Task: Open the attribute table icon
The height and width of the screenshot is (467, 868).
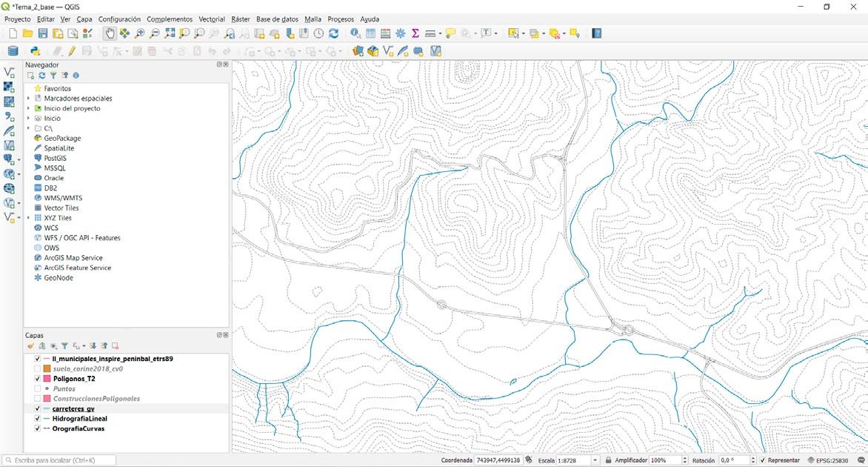Action: [x=370, y=34]
